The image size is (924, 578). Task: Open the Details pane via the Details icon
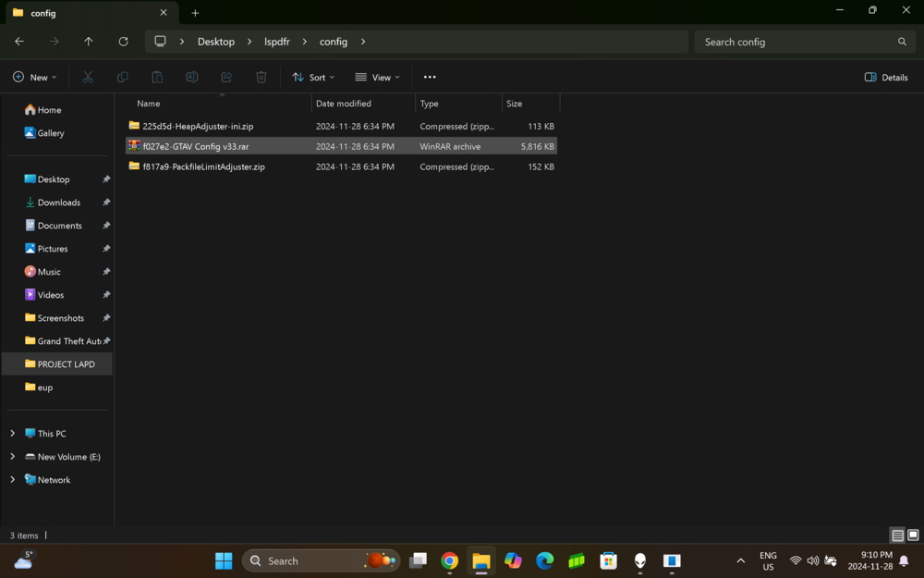pyautogui.click(x=885, y=77)
